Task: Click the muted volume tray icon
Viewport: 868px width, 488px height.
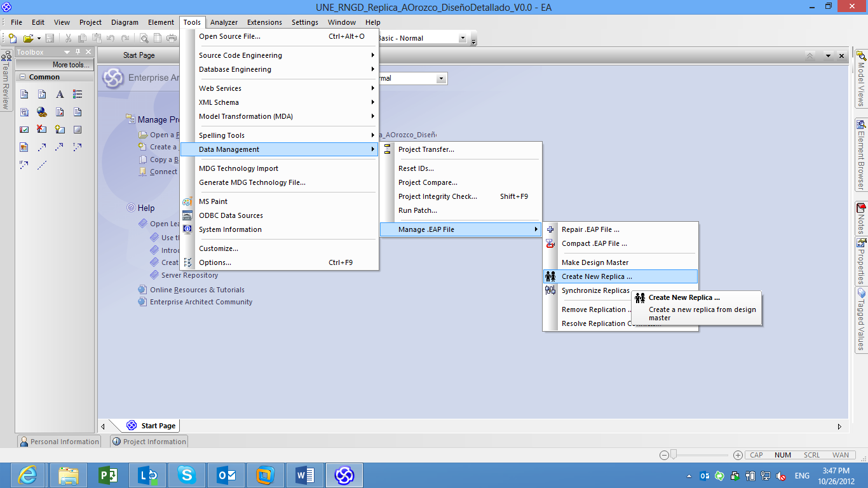Action: [x=781, y=475]
